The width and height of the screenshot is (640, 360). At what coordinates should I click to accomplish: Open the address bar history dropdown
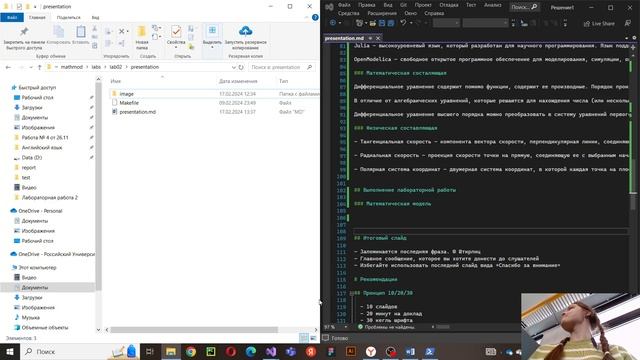(233, 67)
